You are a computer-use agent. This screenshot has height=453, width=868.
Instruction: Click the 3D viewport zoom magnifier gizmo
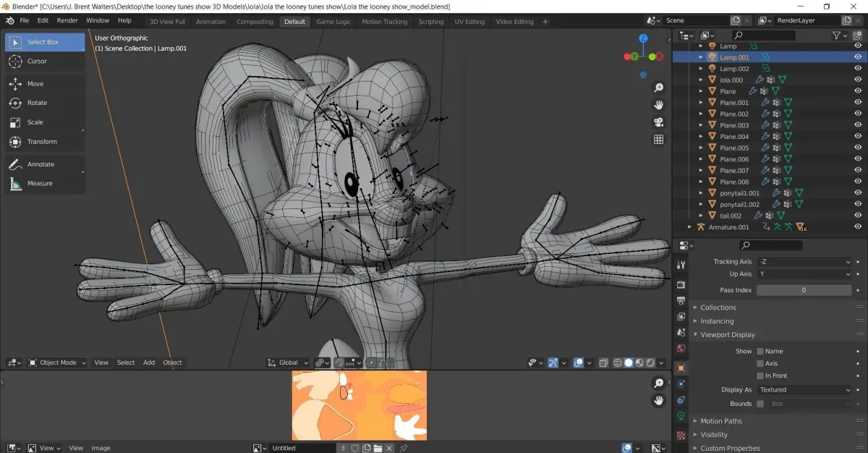pyautogui.click(x=658, y=88)
